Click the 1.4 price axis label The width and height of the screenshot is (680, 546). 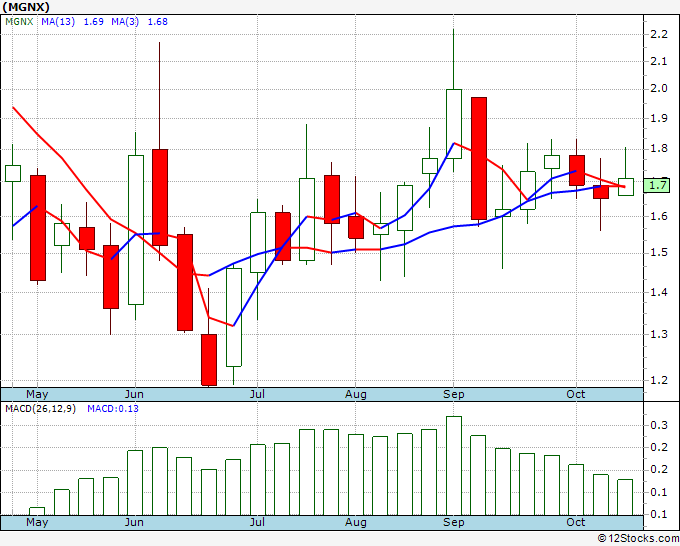[659, 292]
